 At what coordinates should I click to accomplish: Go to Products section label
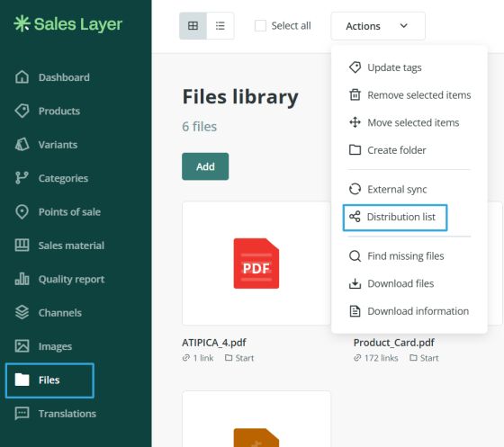pos(59,112)
